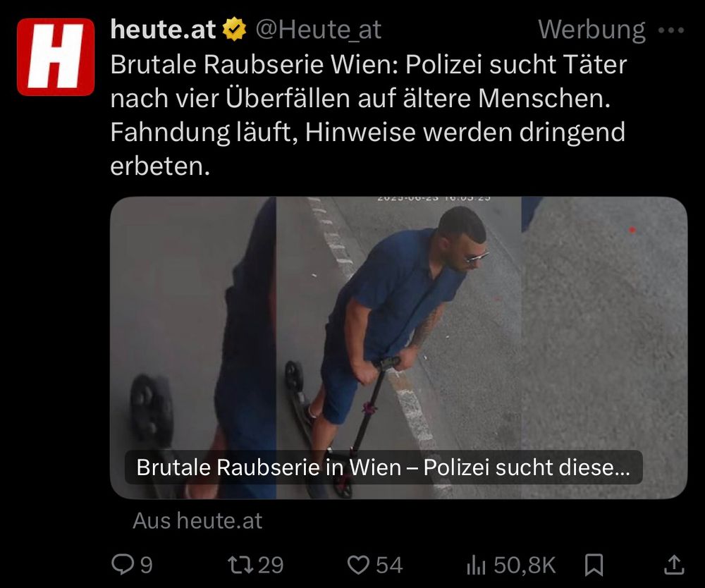Image resolution: width=705 pixels, height=588 pixels.
Task: Click the 50,8K views count
Action: pos(525,565)
